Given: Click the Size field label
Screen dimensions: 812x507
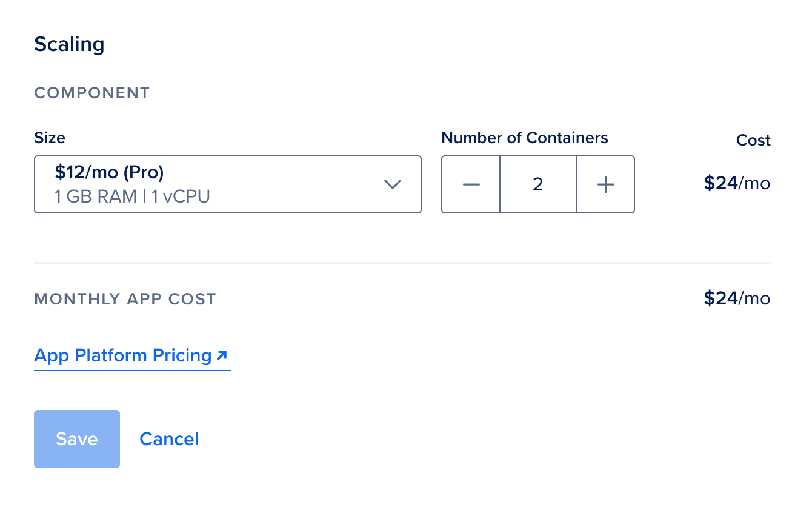Looking at the screenshot, I should [x=50, y=138].
